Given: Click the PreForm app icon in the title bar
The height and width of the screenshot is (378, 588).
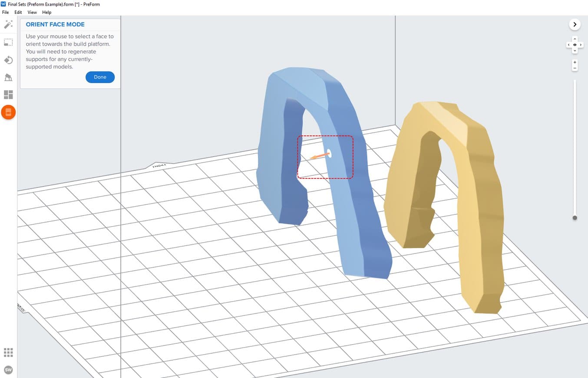Looking at the screenshot, I should 4,4.
